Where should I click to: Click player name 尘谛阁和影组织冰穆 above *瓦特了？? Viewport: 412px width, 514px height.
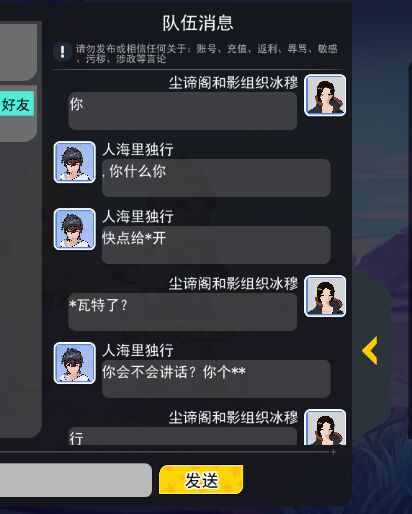point(233,284)
